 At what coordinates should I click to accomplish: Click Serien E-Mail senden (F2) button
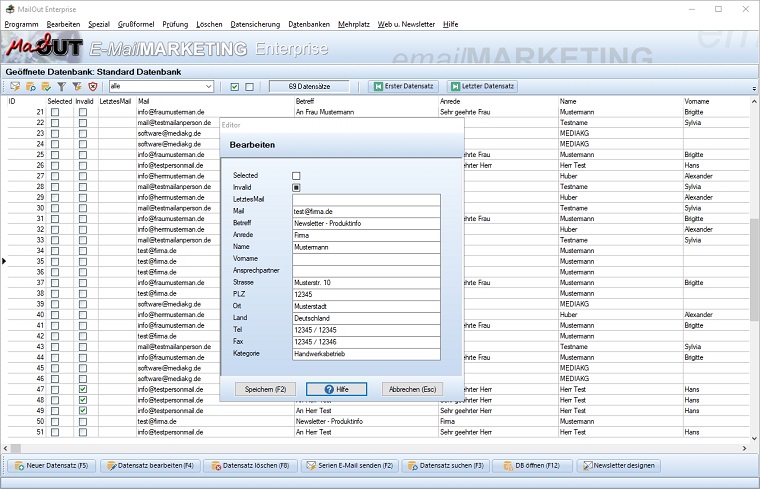pyautogui.click(x=350, y=466)
